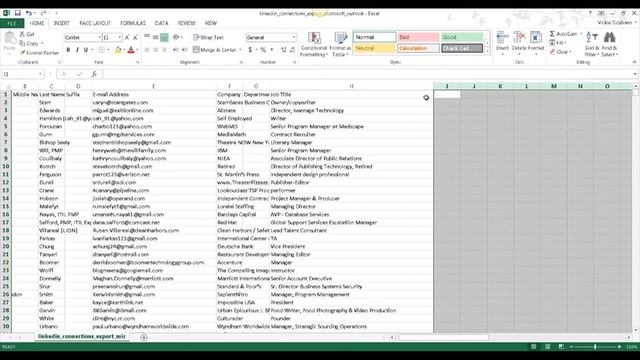Switch to the REVIEW tab
The height and width of the screenshot is (360, 640).
coord(187,23)
